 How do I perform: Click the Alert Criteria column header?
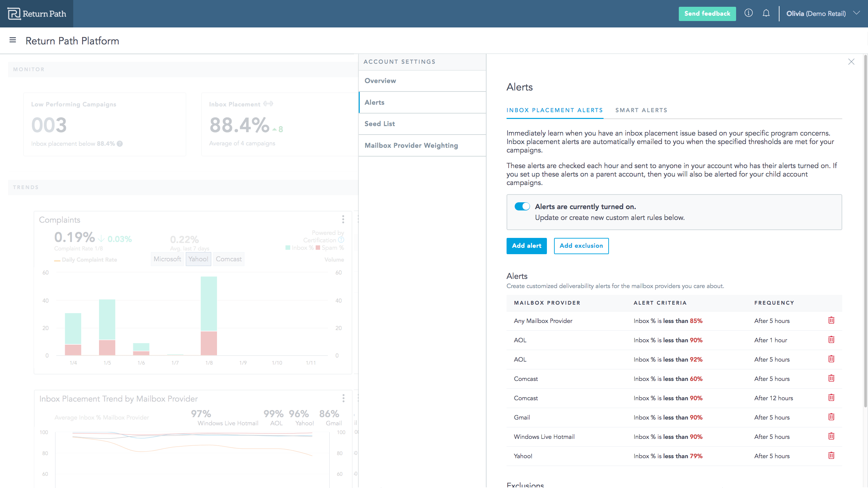point(660,303)
